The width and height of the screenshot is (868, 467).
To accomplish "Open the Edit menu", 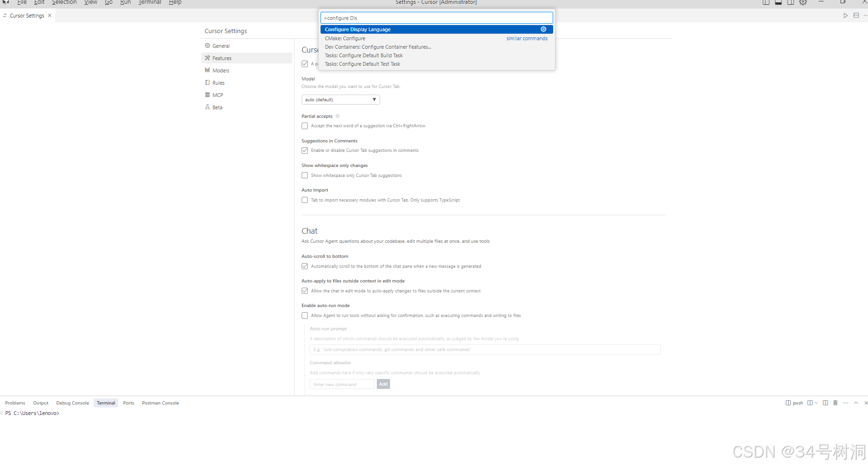I will pyautogui.click(x=39, y=2).
